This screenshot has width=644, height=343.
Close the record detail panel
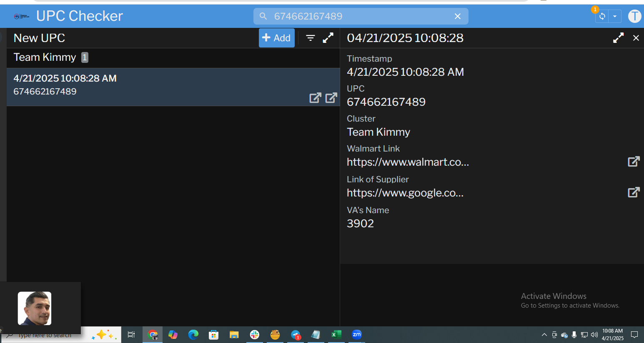coord(636,38)
